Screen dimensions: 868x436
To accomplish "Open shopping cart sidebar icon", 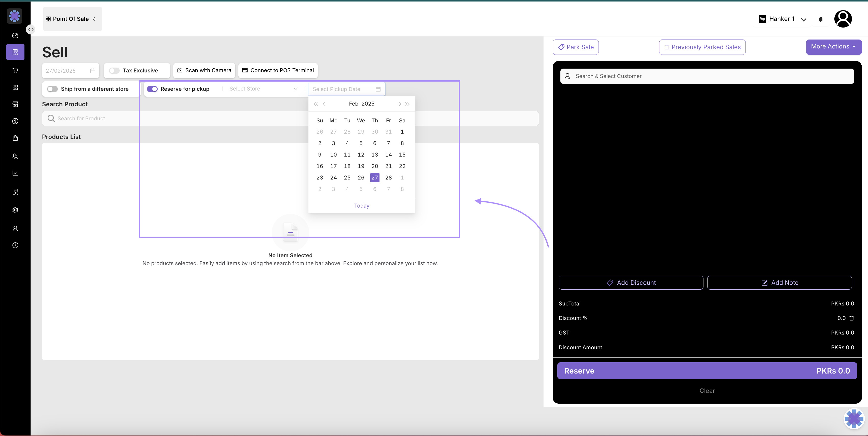I will [15, 70].
